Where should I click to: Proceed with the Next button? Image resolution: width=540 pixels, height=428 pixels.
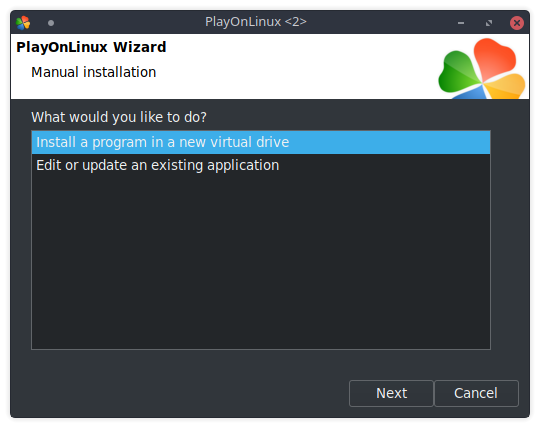click(x=391, y=393)
